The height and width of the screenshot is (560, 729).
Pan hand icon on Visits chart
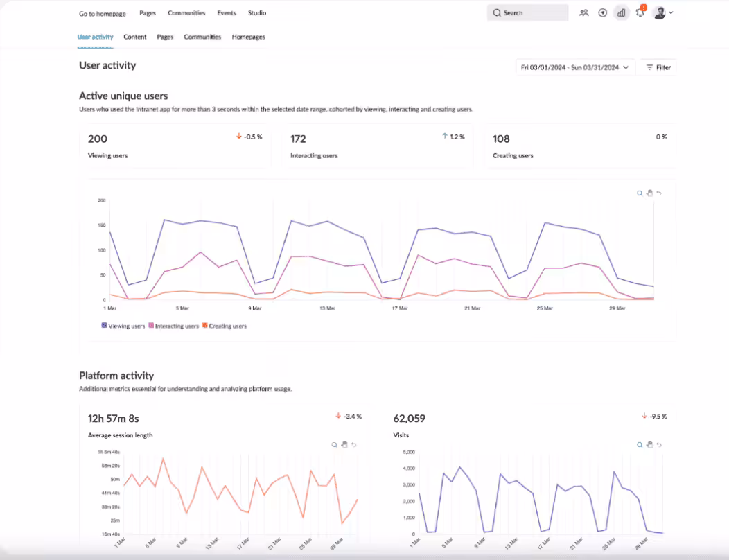pos(649,445)
